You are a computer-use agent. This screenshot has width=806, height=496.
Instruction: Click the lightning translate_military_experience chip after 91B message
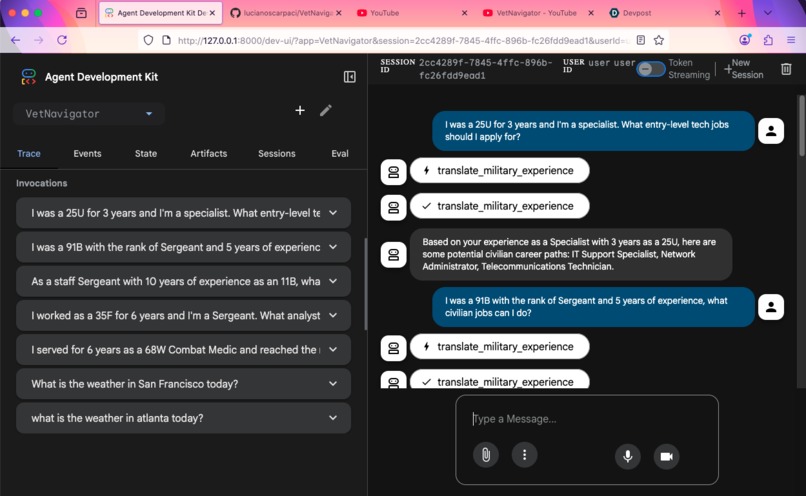pyautogui.click(x=499, y=347)
